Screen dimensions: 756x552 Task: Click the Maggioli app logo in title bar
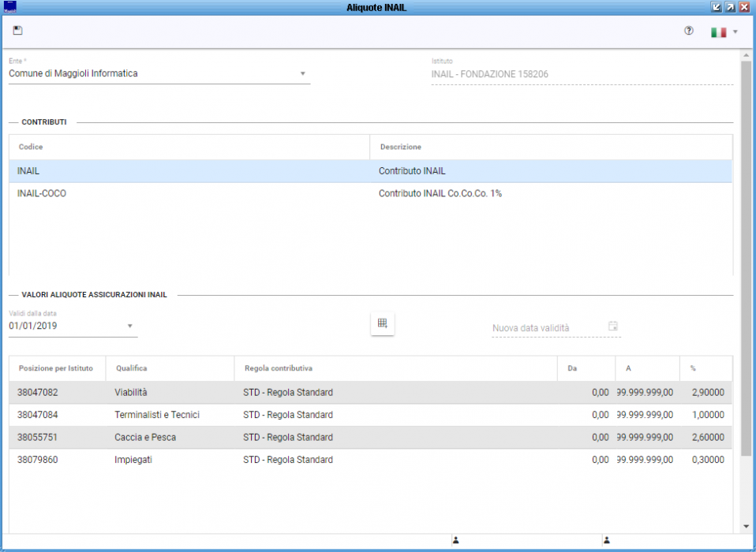(x=10, y=7)
